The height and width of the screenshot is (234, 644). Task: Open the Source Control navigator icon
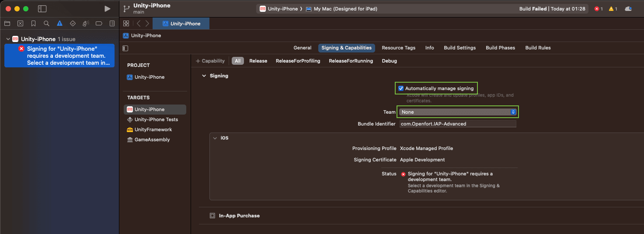[x=20, y=23]
